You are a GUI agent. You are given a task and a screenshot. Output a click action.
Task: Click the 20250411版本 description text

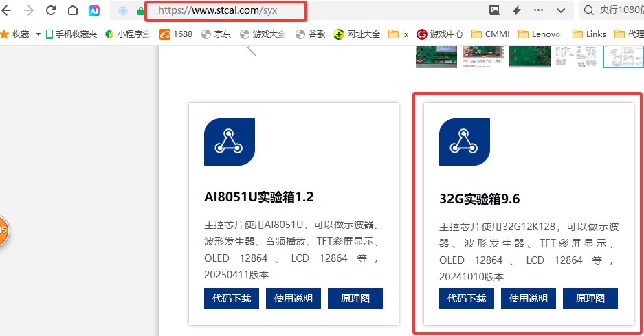[x=236, y=275]
